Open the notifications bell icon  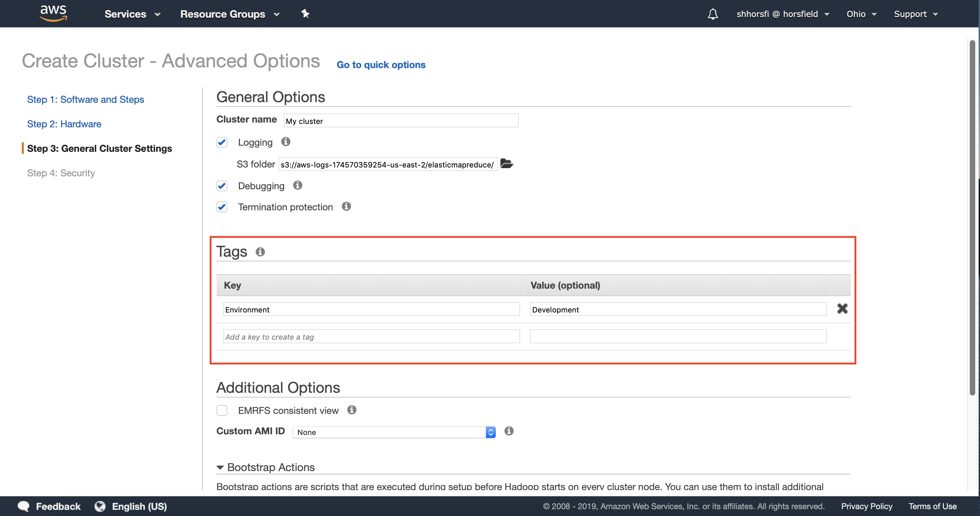713,14
